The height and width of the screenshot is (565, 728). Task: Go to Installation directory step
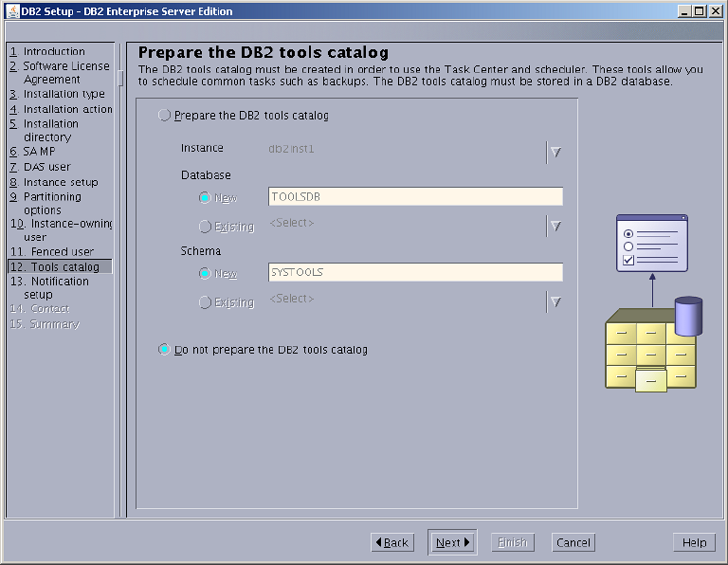[x=45, y=131]
